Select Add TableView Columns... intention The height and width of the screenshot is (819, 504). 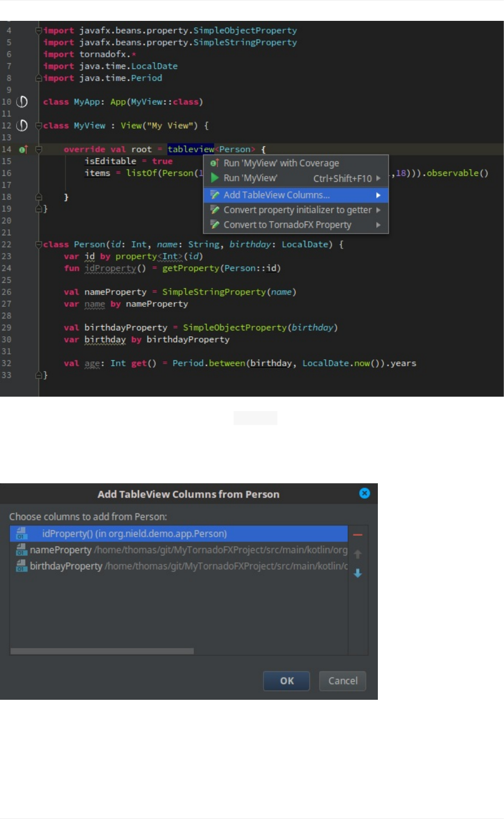(296, 195)
